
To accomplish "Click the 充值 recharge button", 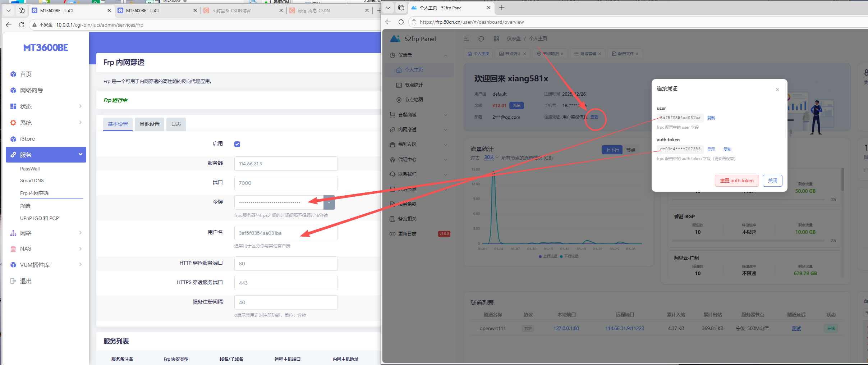I will [516, 106].
